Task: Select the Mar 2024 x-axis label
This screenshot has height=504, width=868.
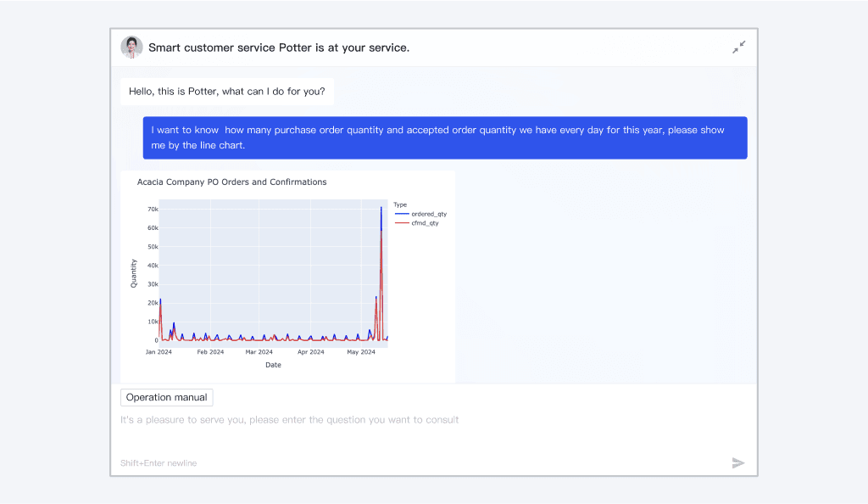Action: [x=259, y=351]
